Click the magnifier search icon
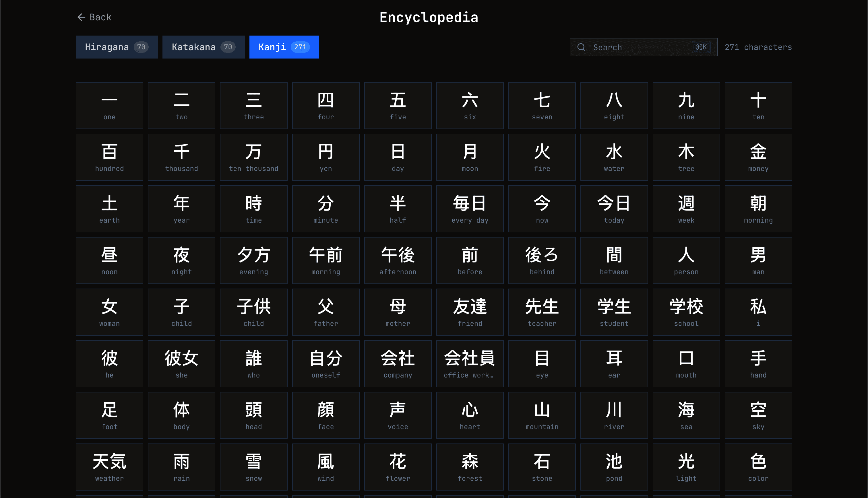The image size is (868, 498). [x=581, y=47]
